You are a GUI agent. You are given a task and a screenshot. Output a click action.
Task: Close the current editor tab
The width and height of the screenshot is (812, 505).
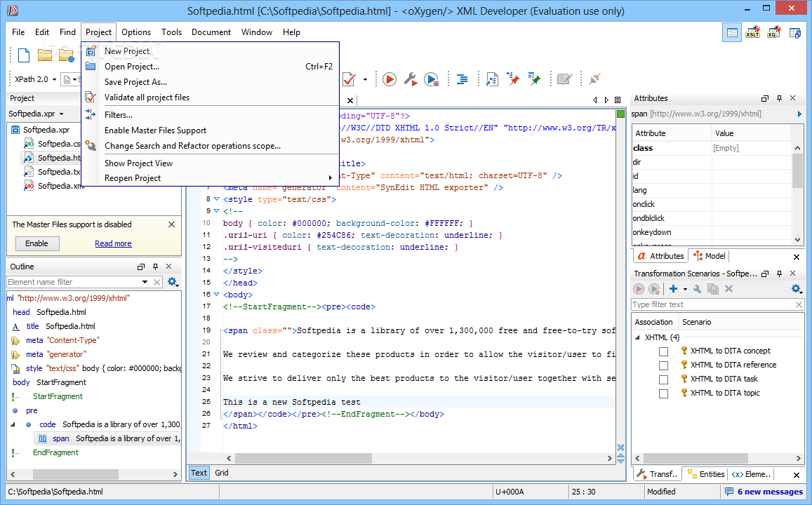(350, 100)
